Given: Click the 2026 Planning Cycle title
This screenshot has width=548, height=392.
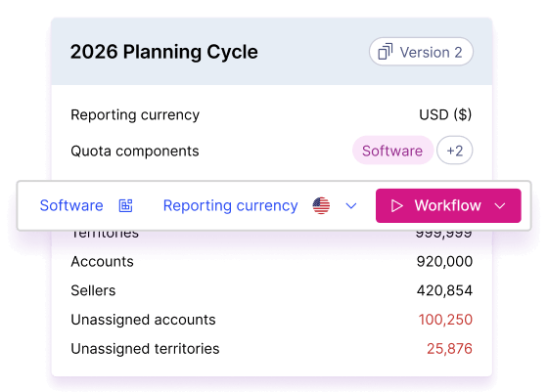Looking at the screenshot, I should pos(164,52).
